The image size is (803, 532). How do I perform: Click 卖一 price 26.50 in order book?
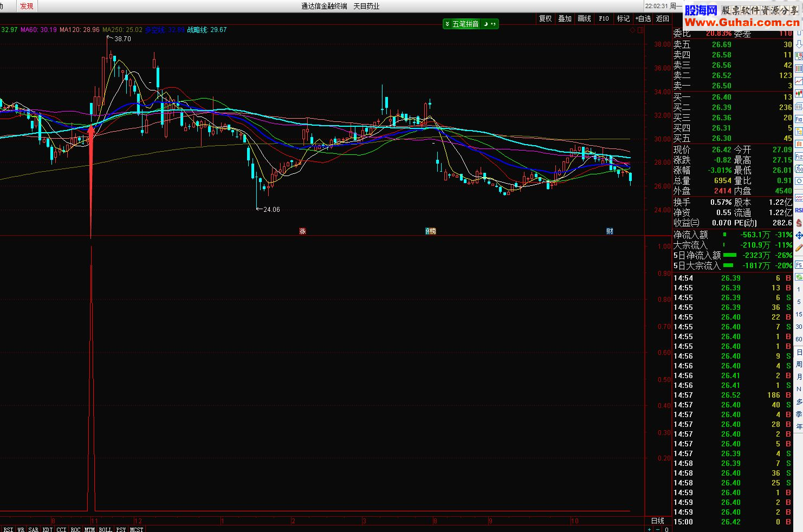[x=722, y=86]
